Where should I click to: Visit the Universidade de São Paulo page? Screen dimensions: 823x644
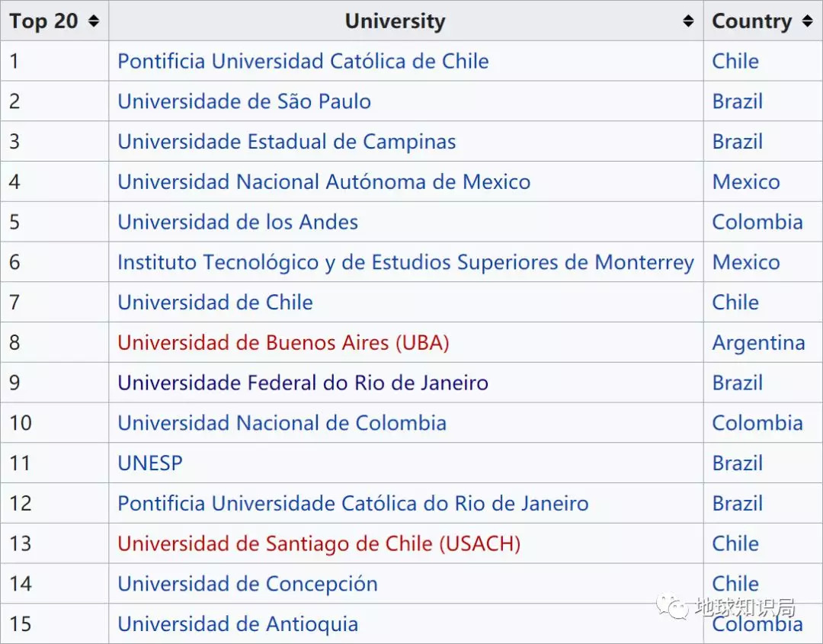pyautogui.click(x=244, y=101)
